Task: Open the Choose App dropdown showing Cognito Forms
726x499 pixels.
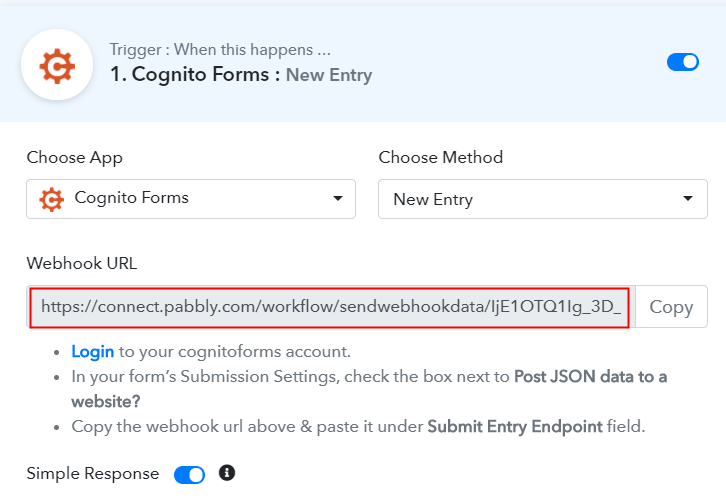Action: (190, 199)
